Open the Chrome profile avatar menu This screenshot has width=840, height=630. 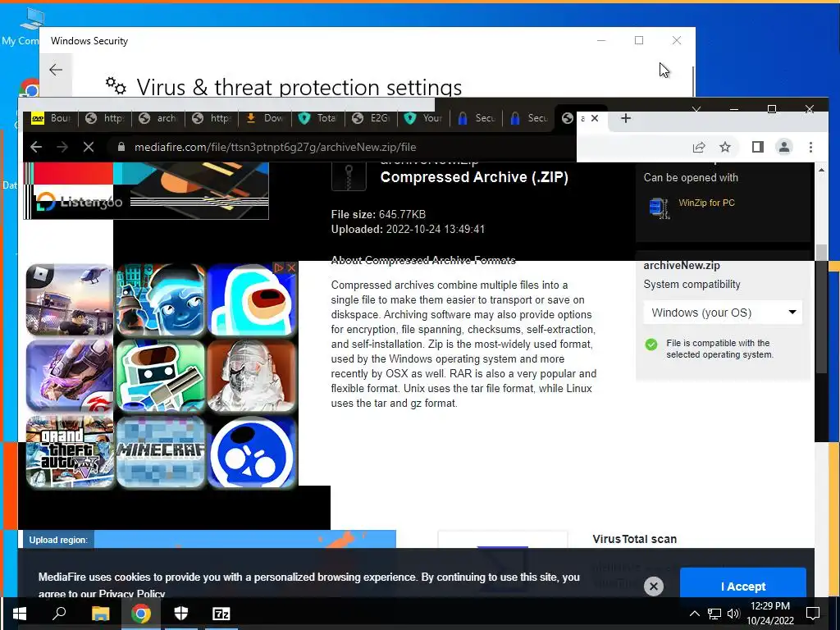(x=783, y=148)
